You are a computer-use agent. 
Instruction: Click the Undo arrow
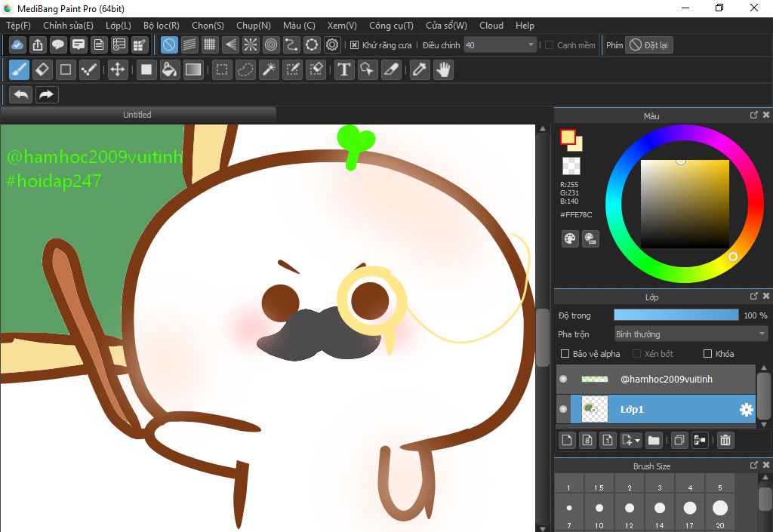21,94
